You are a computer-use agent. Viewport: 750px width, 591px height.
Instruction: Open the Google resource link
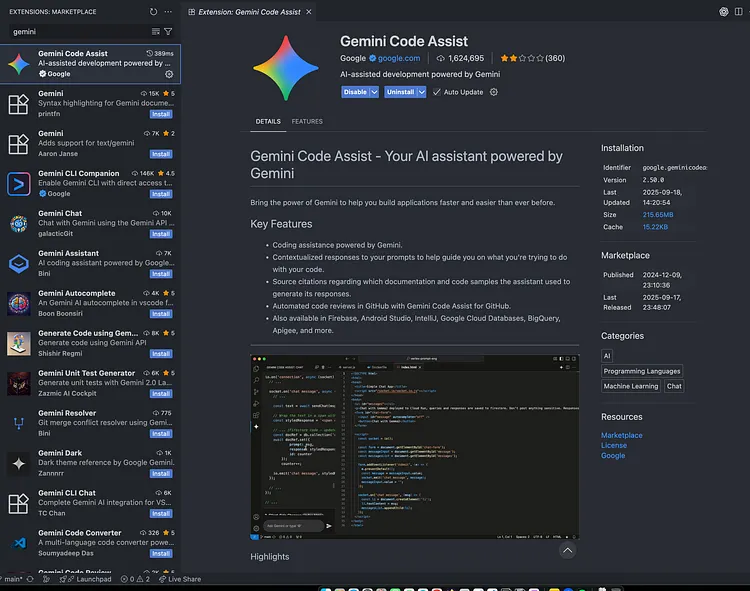pyautogui.click(x=613, y=456)
